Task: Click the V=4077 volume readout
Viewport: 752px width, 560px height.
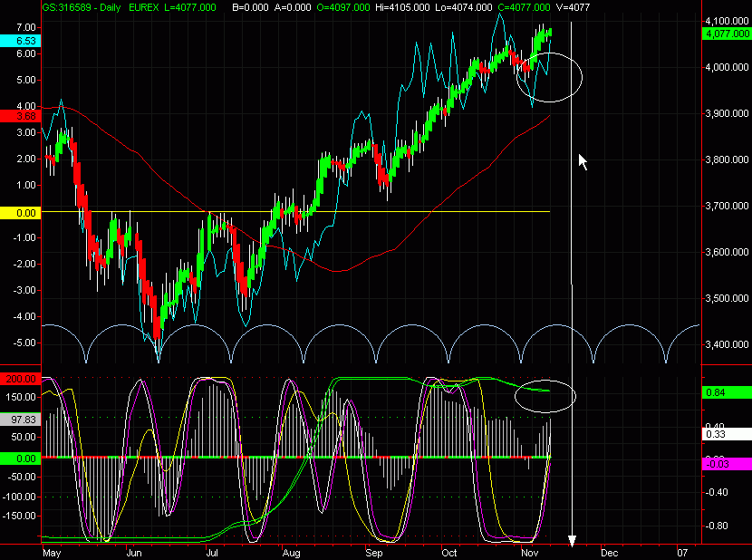Action: tap(573, 7)
